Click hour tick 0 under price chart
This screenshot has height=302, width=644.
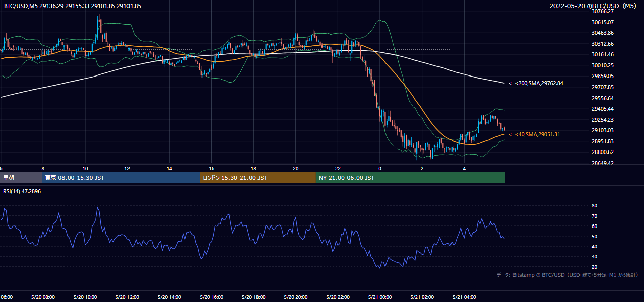380,169
